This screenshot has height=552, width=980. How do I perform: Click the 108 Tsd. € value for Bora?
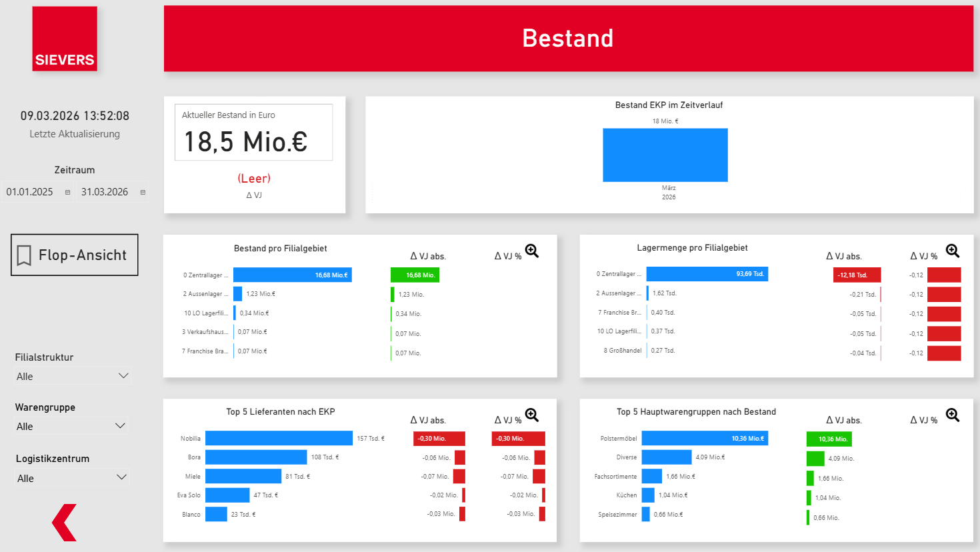pos(325,457)
